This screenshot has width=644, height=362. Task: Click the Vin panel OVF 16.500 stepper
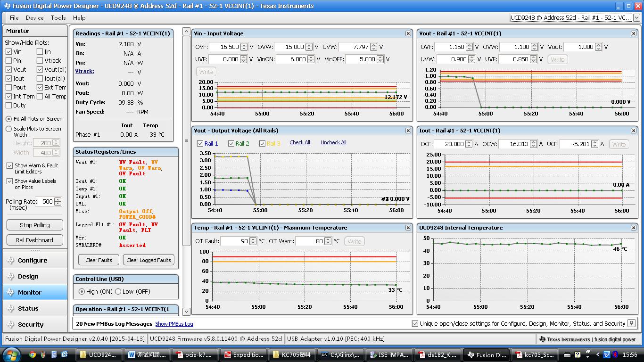pyautogui.click(x=244, y=47)
